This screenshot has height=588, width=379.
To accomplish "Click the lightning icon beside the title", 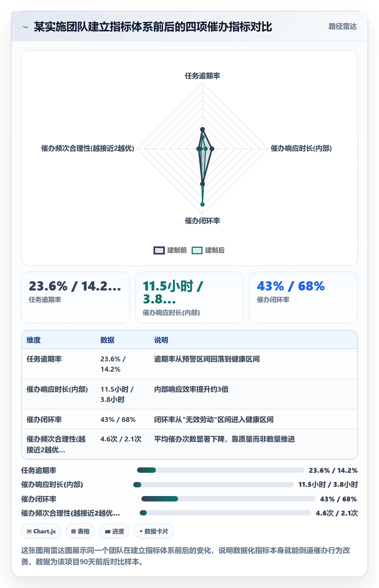I will (x=26, y=27).
